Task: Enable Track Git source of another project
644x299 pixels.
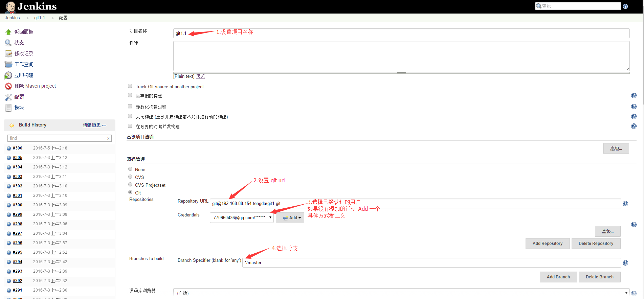Action: [130, 86]
